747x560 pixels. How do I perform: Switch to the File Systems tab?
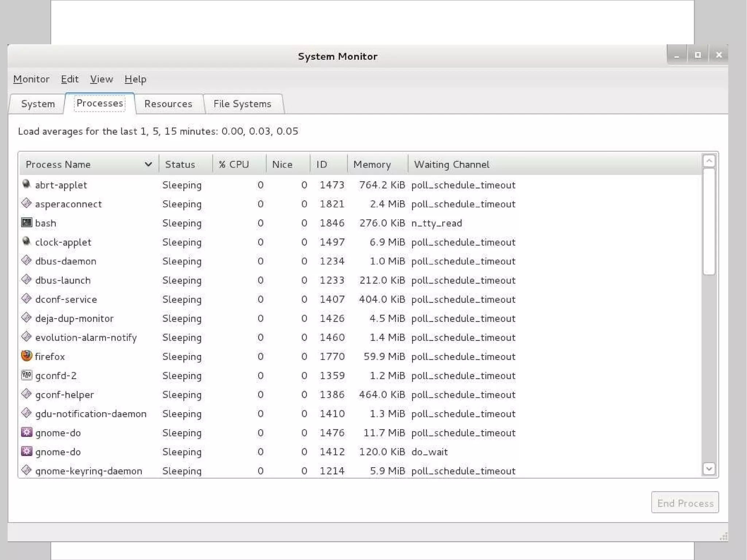pos(242,104)
